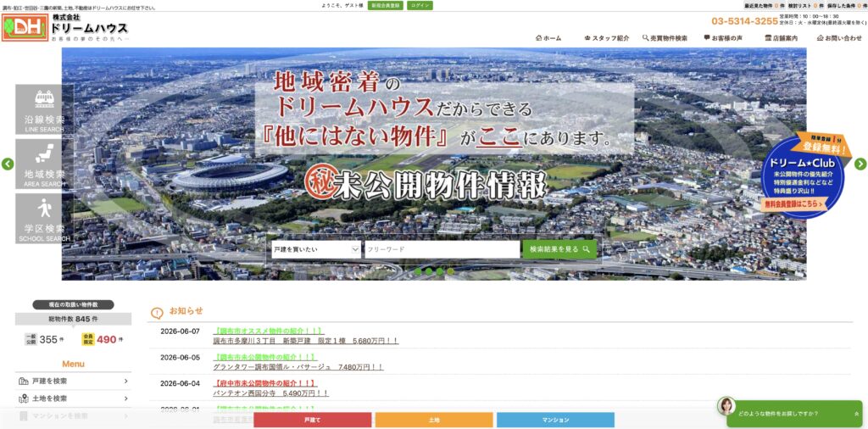The height and width of the screenshot is (429, 868).
Task: Expand 土地を検索 menu row
Action: coord(73,398)
